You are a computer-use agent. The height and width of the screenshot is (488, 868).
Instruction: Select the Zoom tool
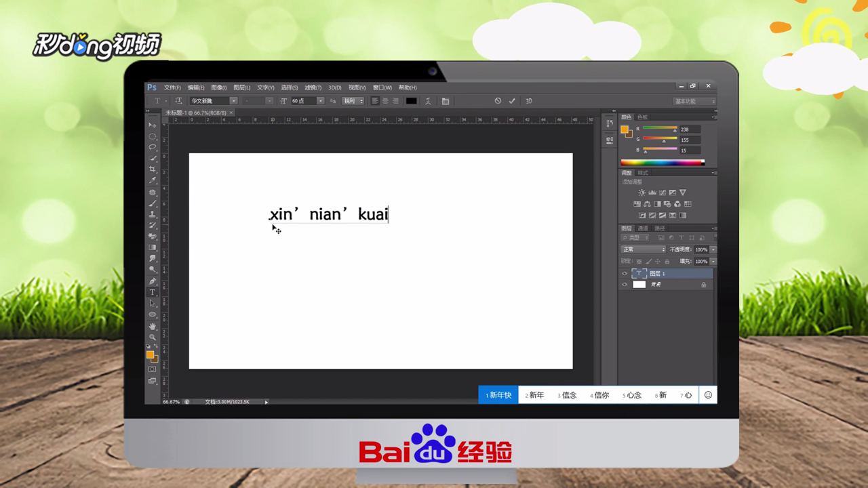[x=153, y=337]
